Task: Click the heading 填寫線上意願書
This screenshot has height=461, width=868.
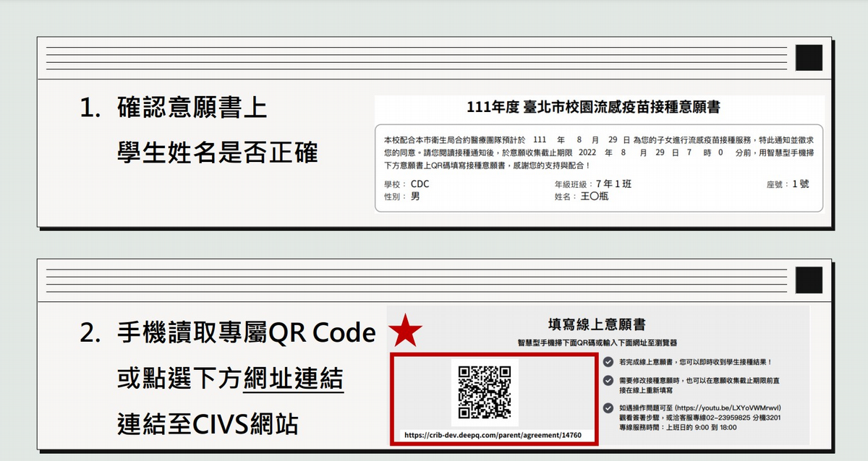Action: (x=597, y=324)
